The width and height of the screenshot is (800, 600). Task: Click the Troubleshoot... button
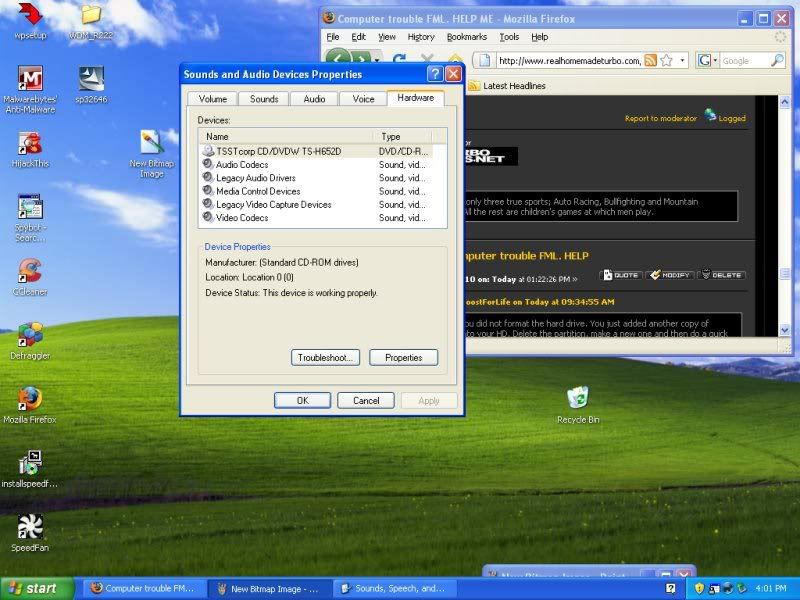coord(326,358)
